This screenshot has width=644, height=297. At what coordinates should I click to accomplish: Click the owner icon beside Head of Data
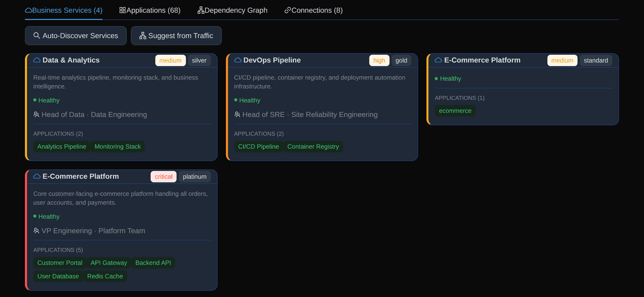click(36, 115)
